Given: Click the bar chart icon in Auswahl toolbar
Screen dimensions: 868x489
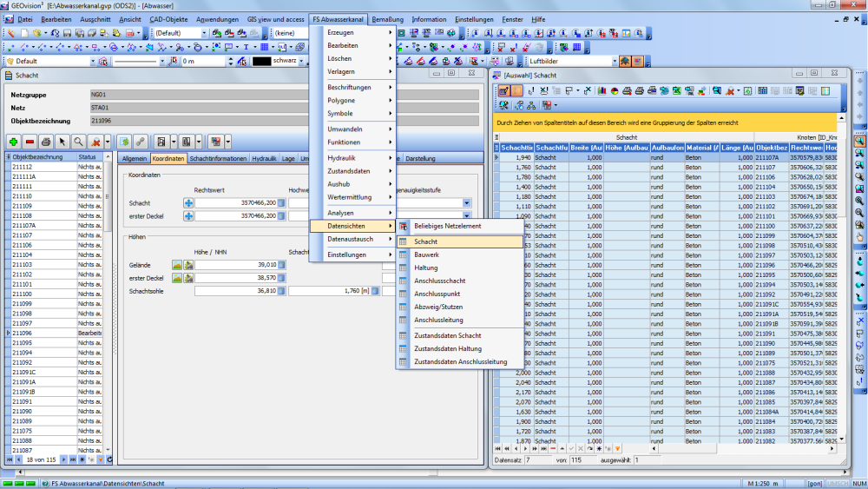Looking at the screenshot, I should click(x=602, y=91).
